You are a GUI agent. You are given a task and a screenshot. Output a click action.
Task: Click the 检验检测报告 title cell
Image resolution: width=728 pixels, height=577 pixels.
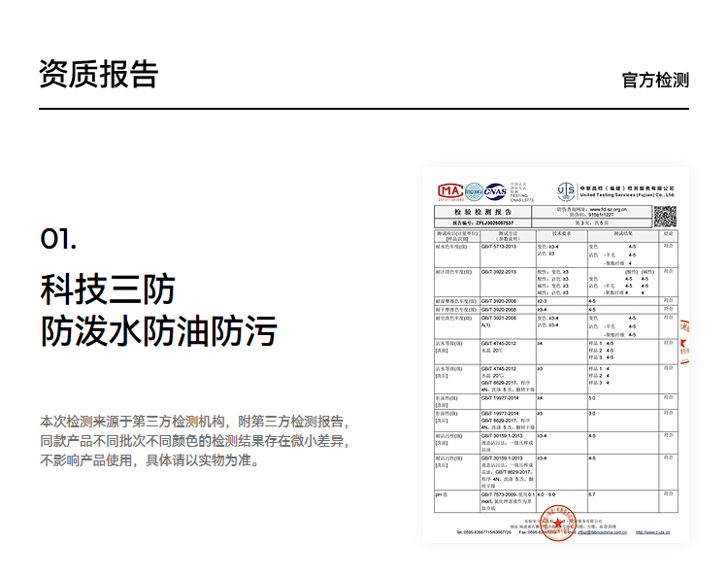point(482,211)
